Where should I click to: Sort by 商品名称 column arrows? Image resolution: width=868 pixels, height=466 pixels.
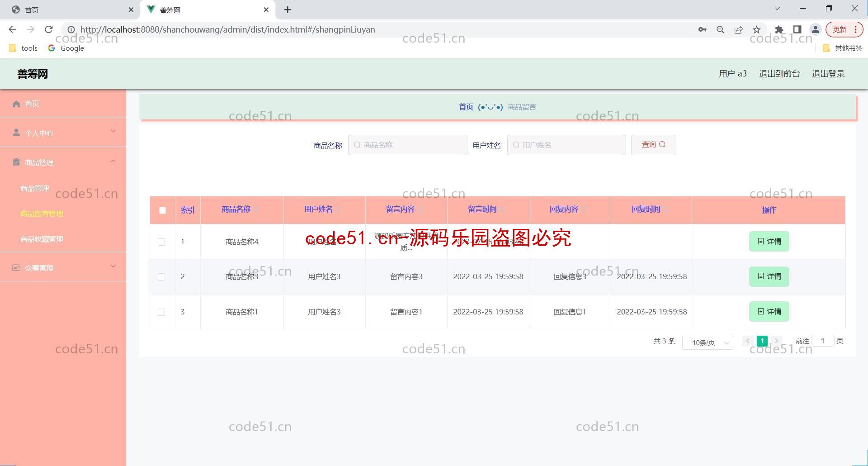[256, 209]
